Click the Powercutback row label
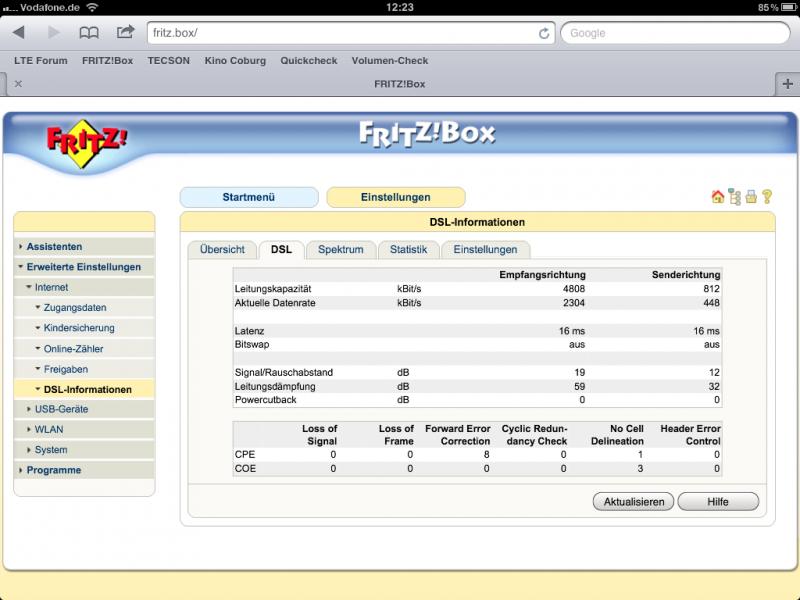800x600 pixels. click(x=266, y=400)
